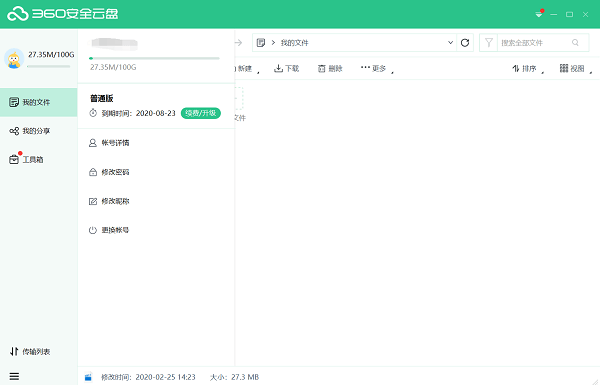
Task: Maximize the 360安全云盘 window
Action: [569, 14]
